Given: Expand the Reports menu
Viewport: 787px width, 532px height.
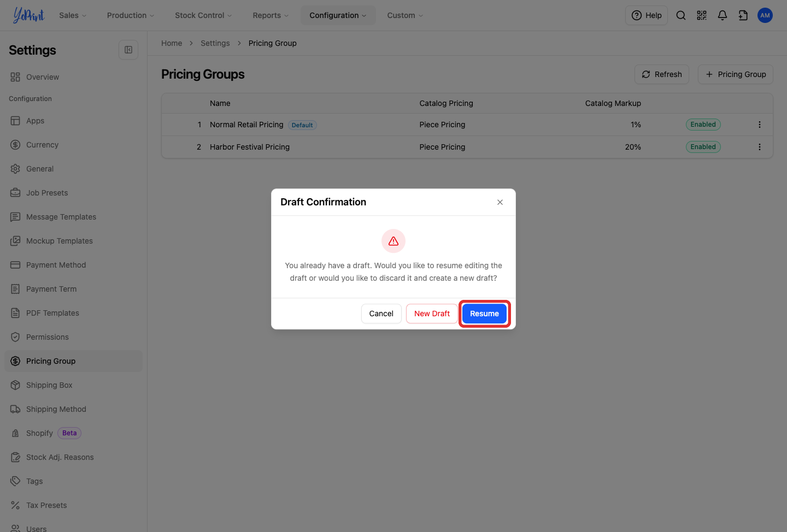Looking at the screenshot, I should tap(271, 15).
